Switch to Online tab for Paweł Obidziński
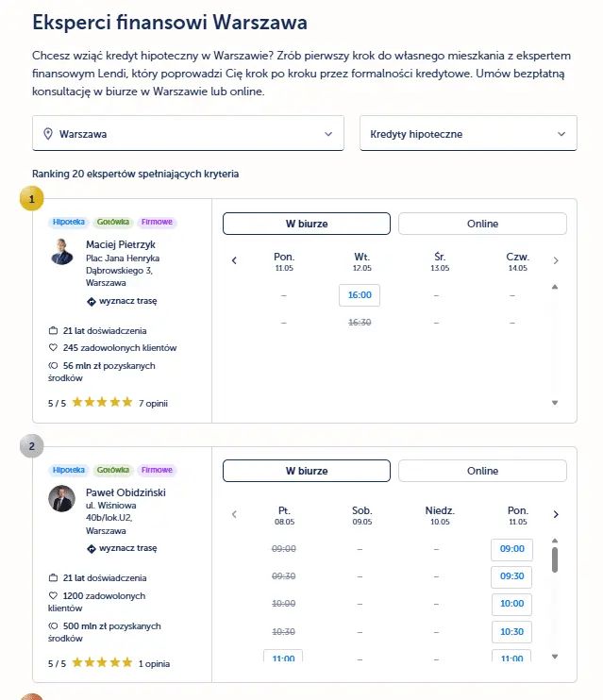The height and width of the screenshot is (700, 603). click(482, 471)
